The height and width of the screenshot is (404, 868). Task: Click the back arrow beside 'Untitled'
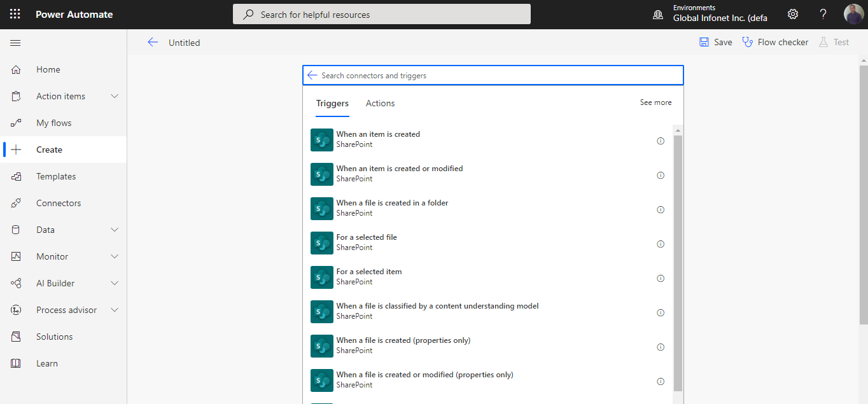tap(153, 42)
